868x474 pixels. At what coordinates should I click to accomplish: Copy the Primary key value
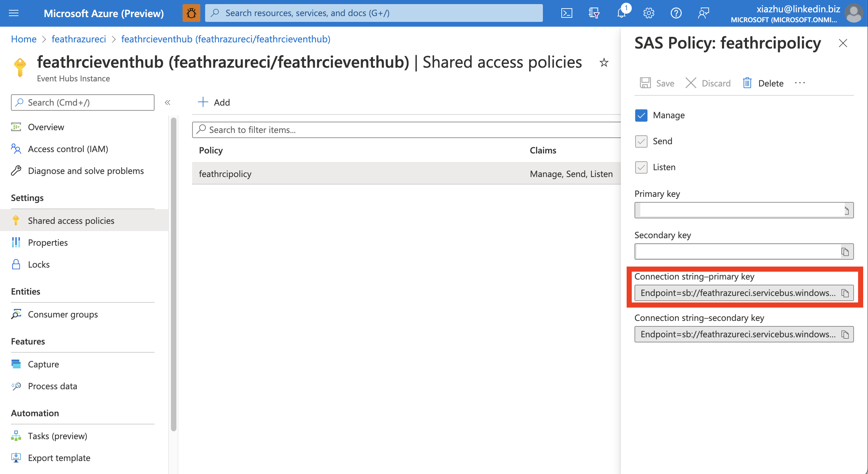pyautogui.click(x=846, y=210)
